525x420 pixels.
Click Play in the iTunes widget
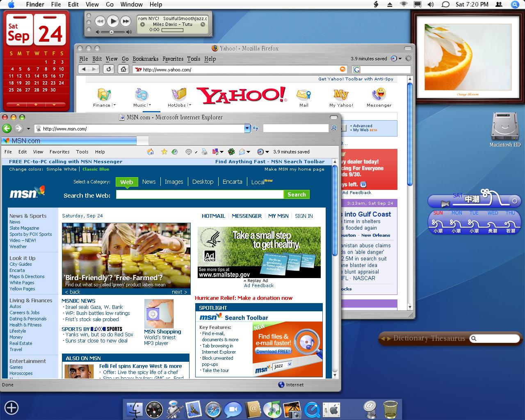click(x=113, y=21)
